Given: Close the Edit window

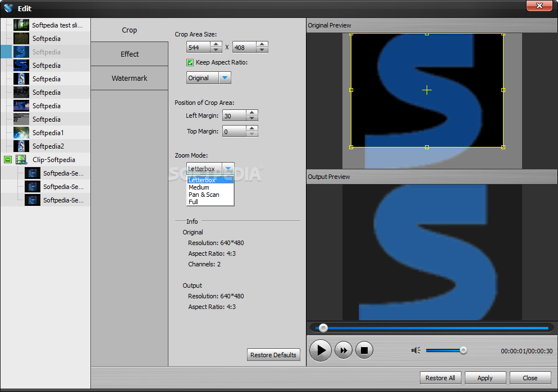Looking at the screenshot, I should tap(539, 6).
